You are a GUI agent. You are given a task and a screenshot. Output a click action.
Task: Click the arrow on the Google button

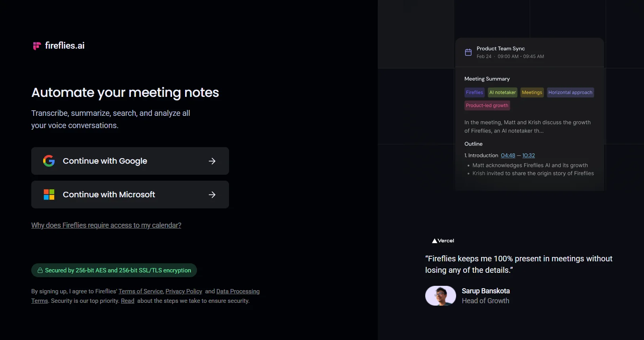[x=212, y=161]
